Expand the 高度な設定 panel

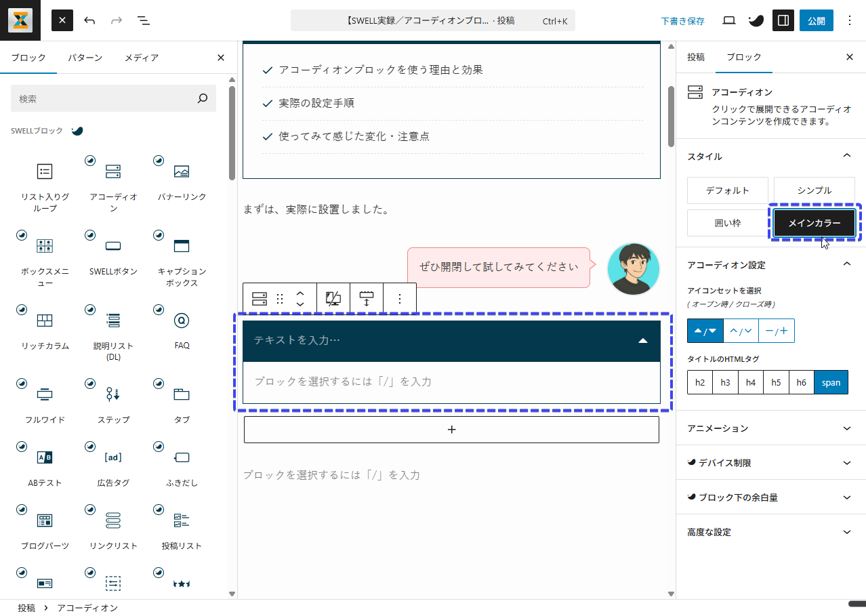770,532
